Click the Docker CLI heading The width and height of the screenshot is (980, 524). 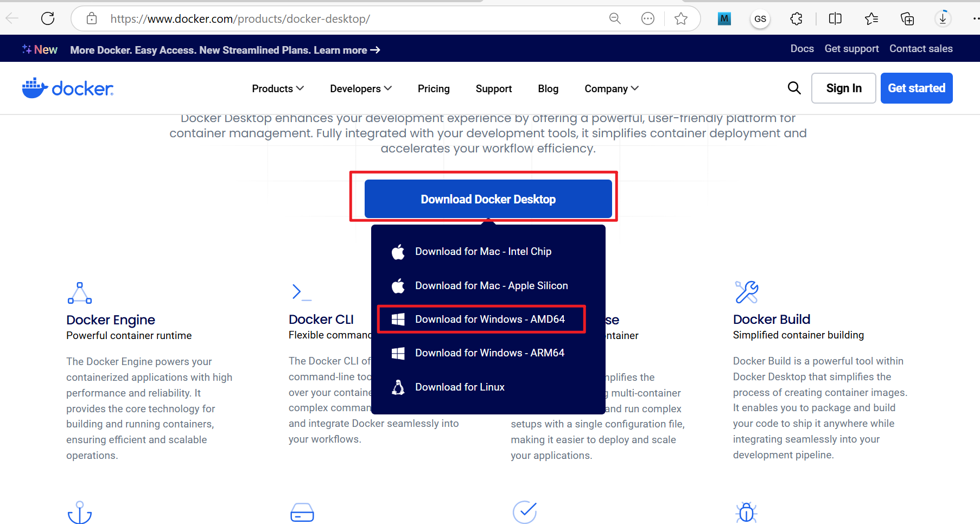tap(321, 319)
